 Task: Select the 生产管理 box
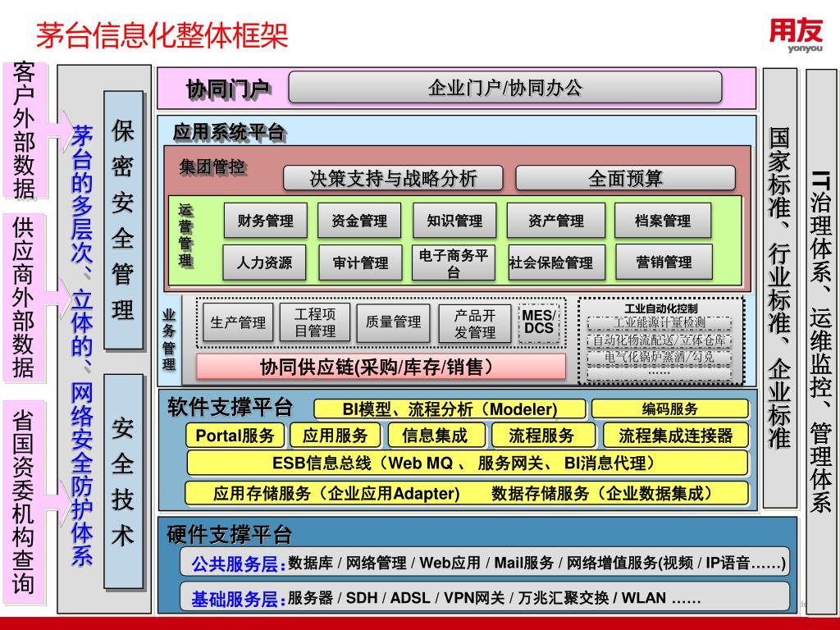[x=238, y=322]
